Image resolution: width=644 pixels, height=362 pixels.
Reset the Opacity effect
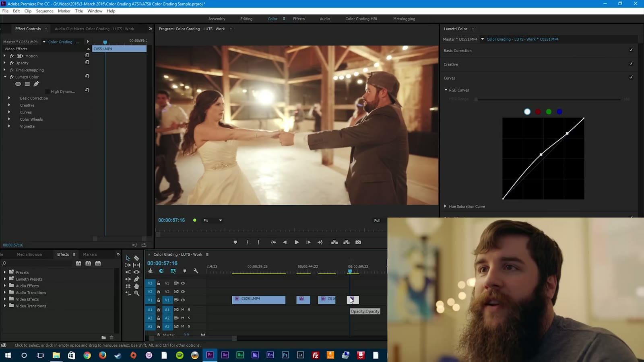(x=87, y=62)
